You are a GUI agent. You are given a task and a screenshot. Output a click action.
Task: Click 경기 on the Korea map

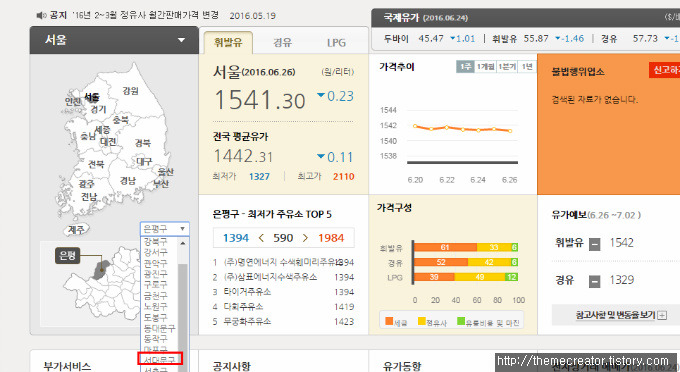coord(98,109)
